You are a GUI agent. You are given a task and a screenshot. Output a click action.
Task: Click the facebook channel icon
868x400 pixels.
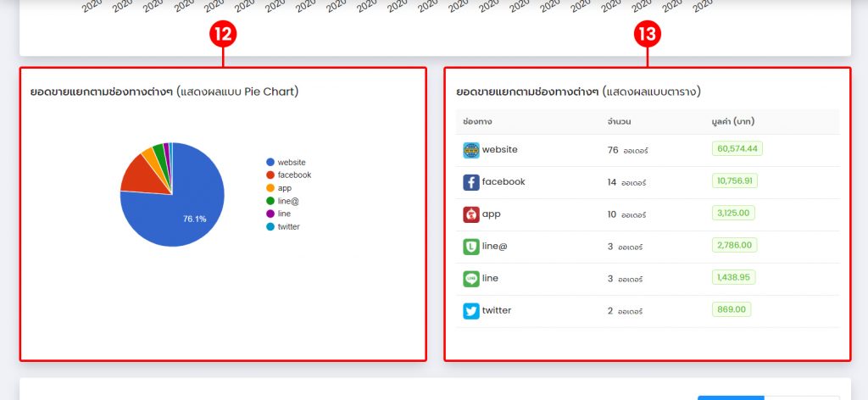pos(471,182)
